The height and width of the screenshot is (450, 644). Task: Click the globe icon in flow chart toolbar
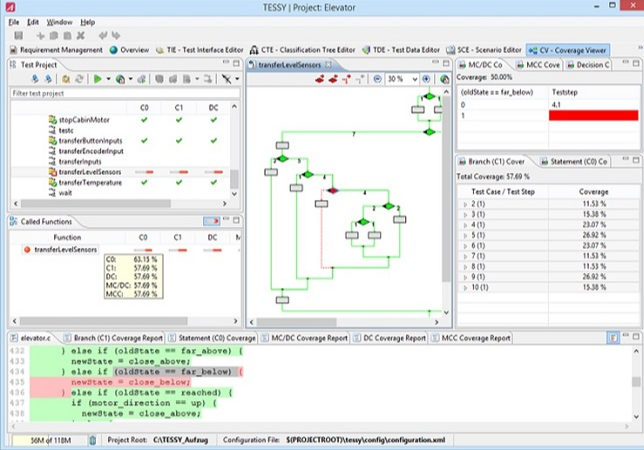(x=444, y=79)
